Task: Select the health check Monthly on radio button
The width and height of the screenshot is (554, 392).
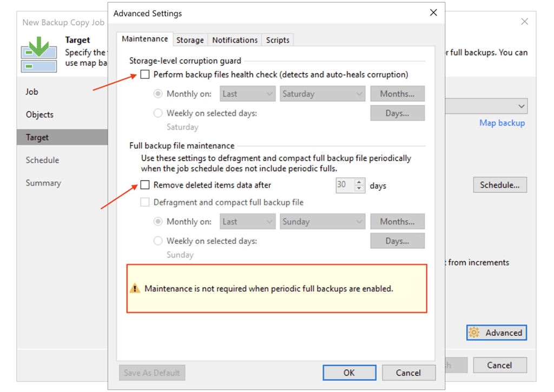Action: coord(158,94)
